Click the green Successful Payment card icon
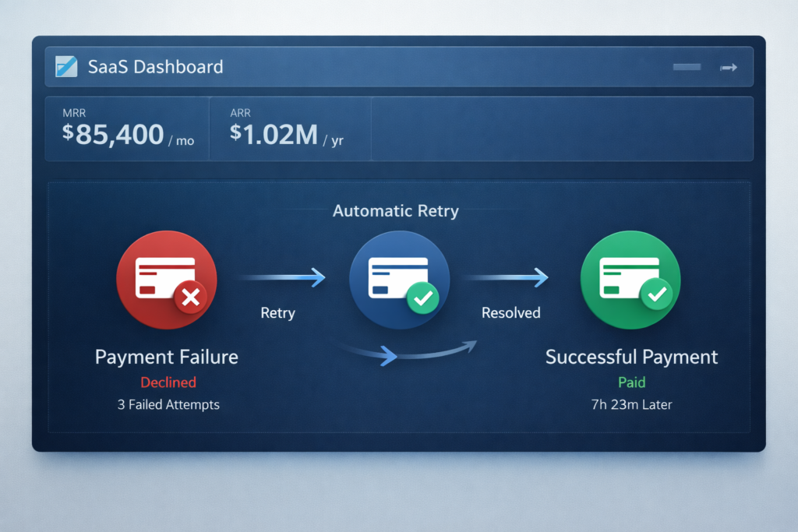The height and width of the screenshot is (532, 798). point(630,280)
